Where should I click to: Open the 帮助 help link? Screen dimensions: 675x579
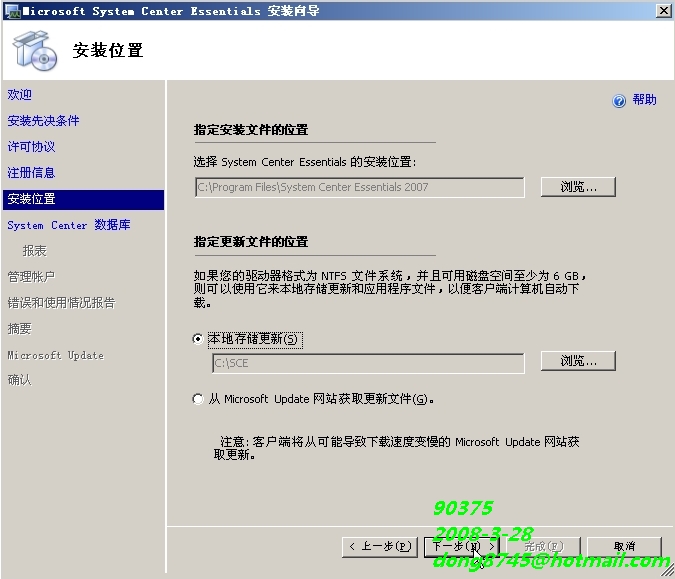pos(644,100)
